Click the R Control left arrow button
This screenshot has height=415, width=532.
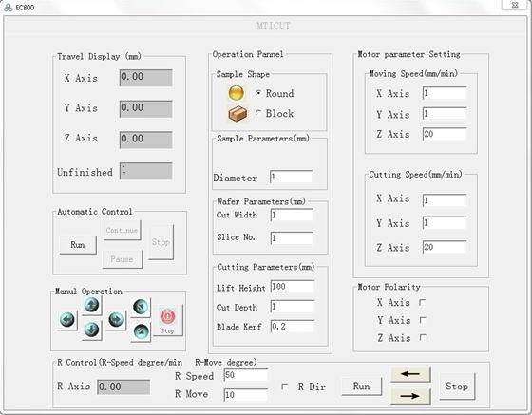(x=410, y=374)
